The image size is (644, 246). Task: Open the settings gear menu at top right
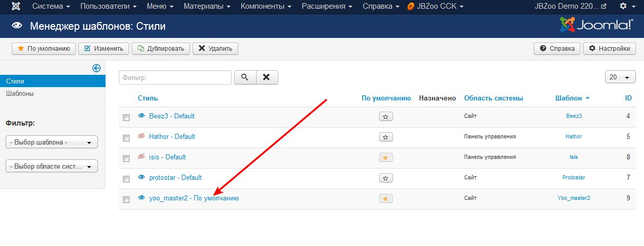tap(626, 7)
